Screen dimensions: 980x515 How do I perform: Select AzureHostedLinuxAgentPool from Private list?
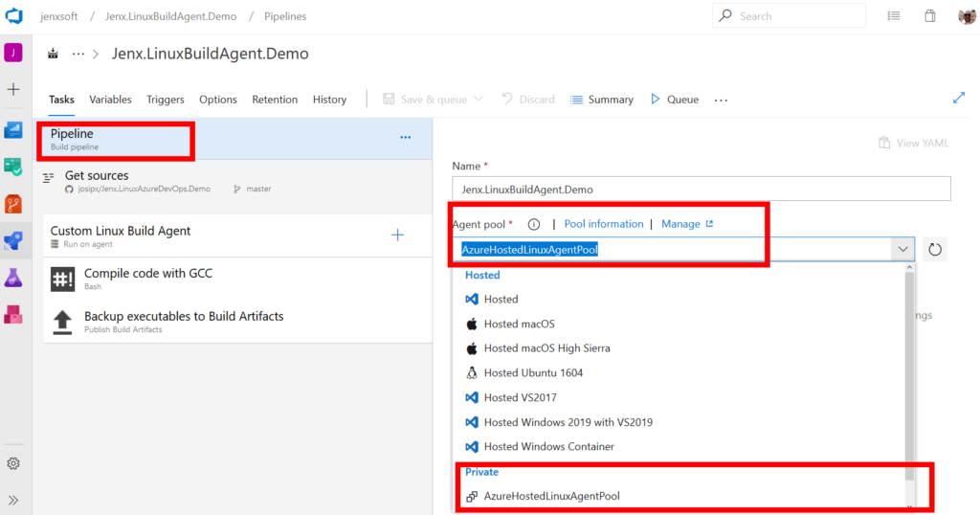pyautogui.click(x=679, y=496)
